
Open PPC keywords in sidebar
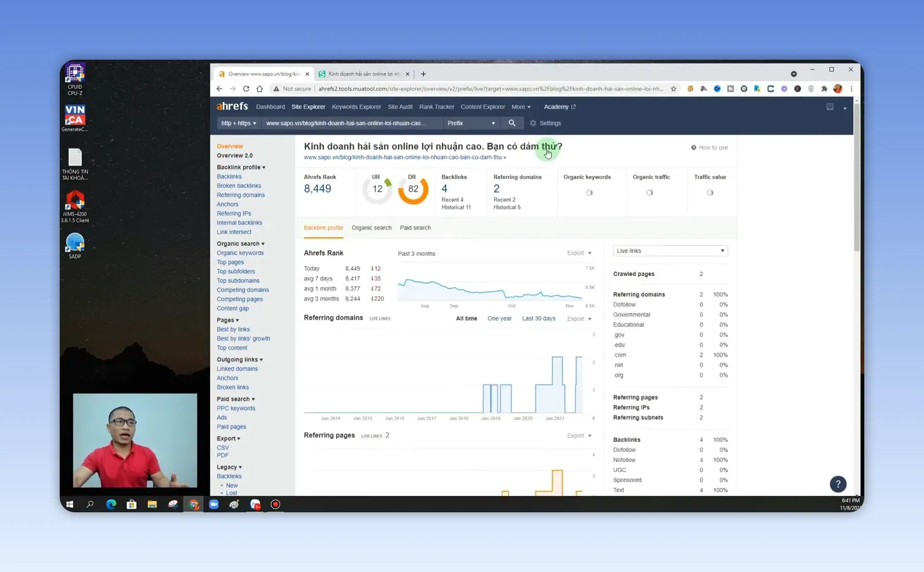pyautogui.click(x=236, y=409)
